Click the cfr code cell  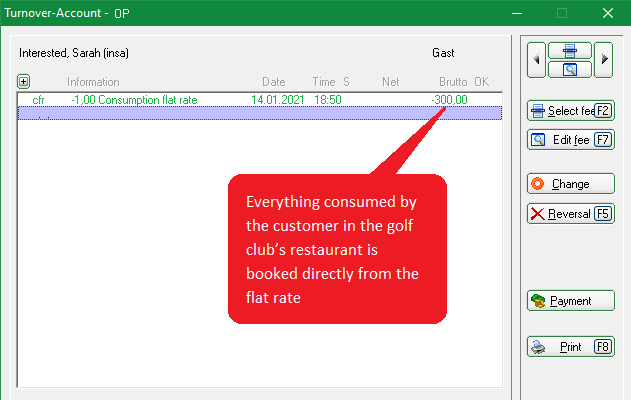38,100
